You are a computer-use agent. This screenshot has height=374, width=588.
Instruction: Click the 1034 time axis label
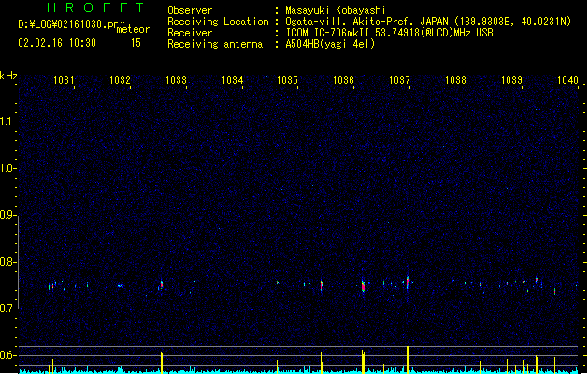tap(232, 79)
